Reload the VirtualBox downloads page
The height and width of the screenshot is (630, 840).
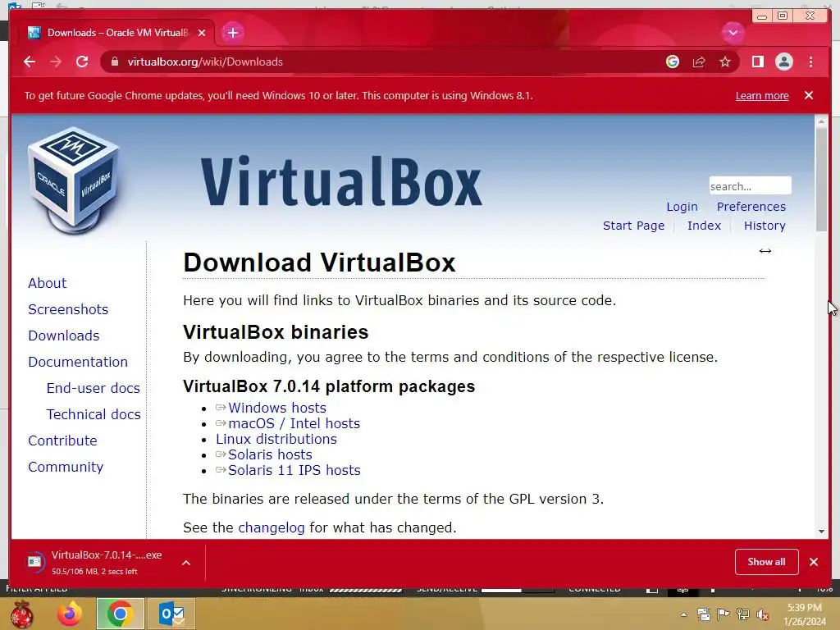[82, 62]
